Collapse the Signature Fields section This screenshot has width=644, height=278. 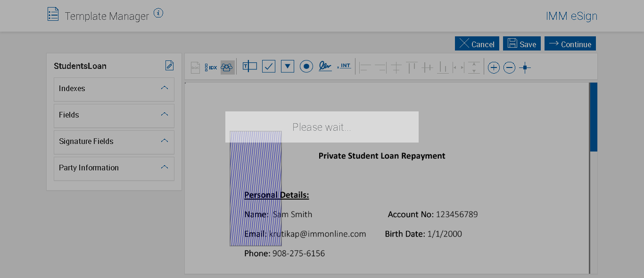click(x=165, y=141)
